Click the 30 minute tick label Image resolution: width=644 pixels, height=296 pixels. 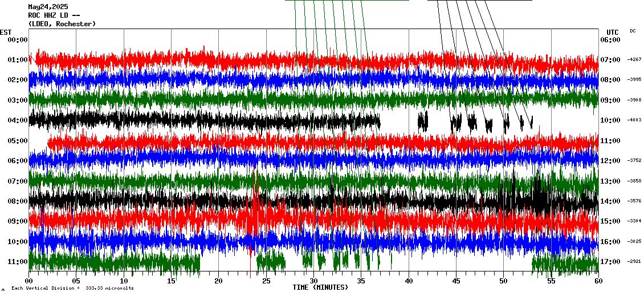tap(313, 281)
